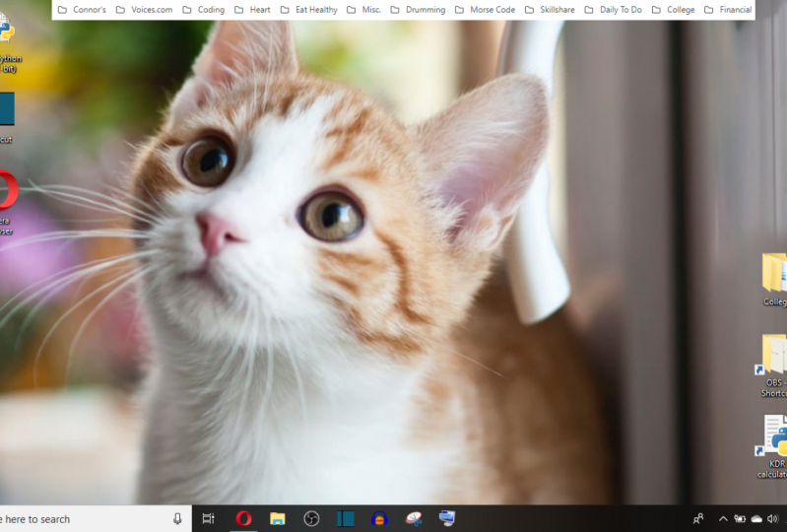Open the Connor's bookmarks folder
This screenshot has width=787, height=532.
(82, 10)
